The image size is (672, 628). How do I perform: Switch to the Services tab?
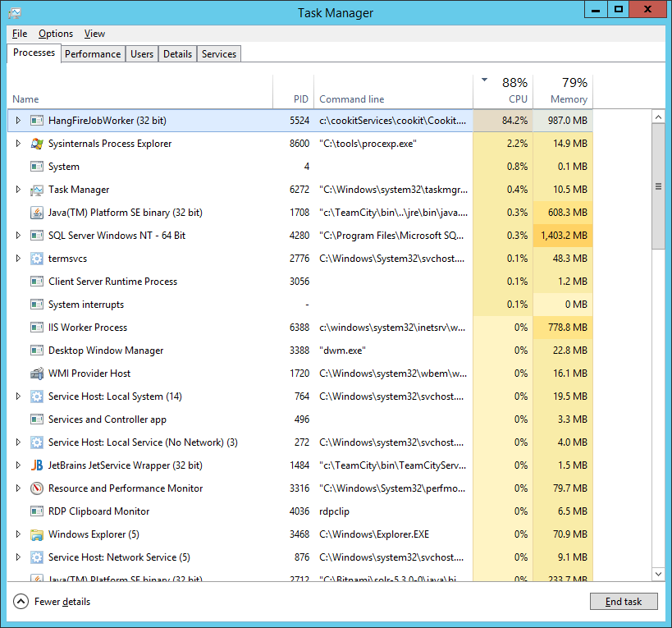(219, 54)
